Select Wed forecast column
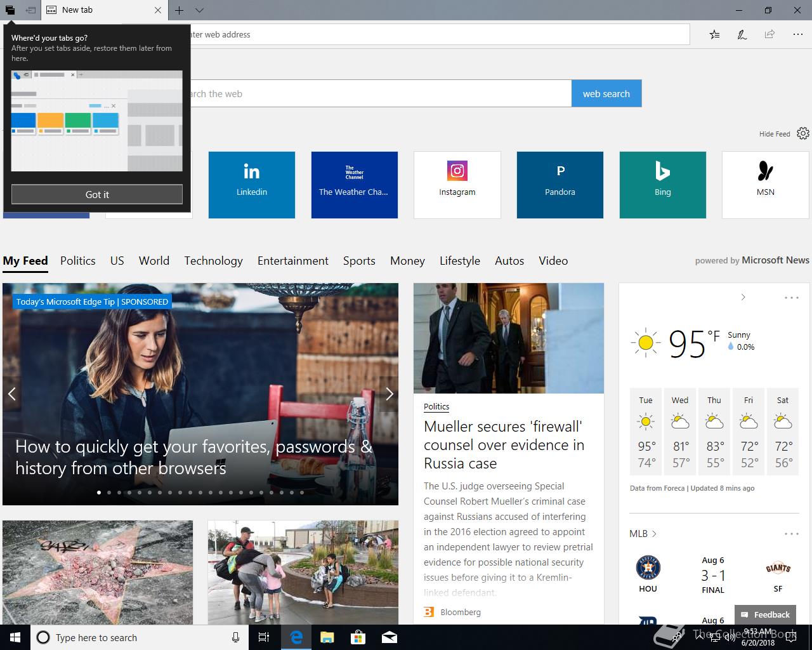This screenshot has width=812, height=650. [680, 432]
